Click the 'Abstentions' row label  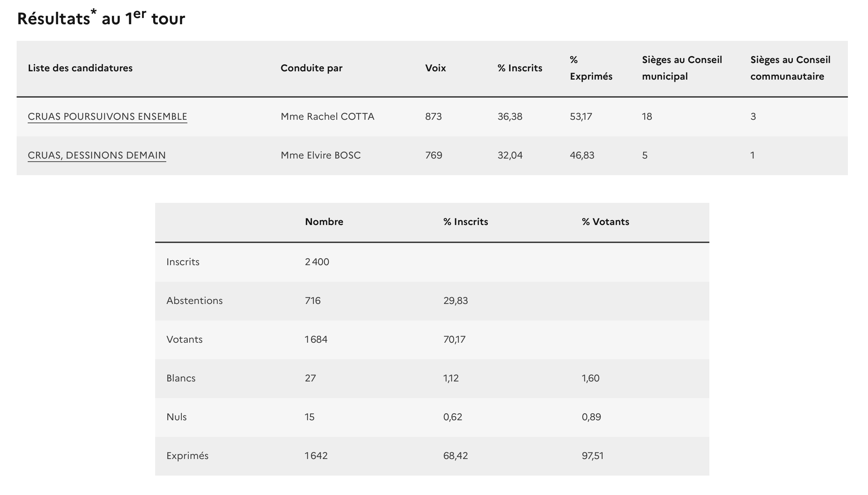[194, 301]
